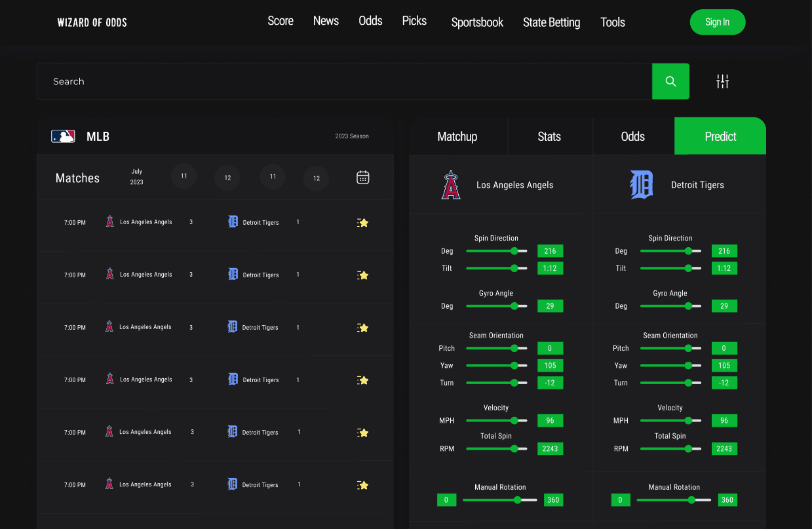Adjust Tigers Gyro Angle Deg slider

pyautogui.click(x=670, y=306)
